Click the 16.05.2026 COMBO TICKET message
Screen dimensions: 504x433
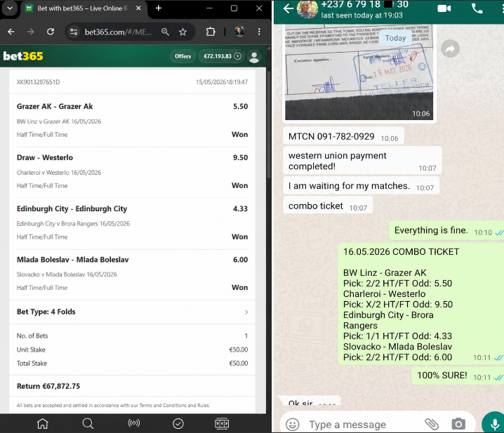[420, 304]
